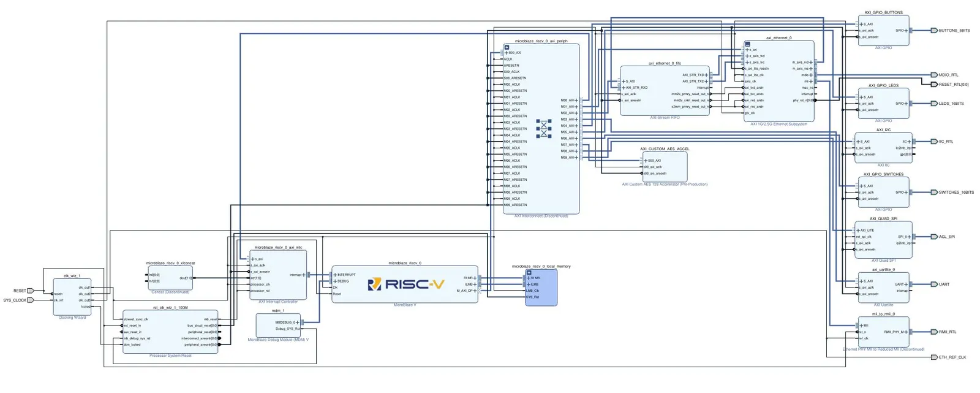980x393 pixels.
Task: Select the AXI_GPIO_LEDS block title
Action: (883, 85)
